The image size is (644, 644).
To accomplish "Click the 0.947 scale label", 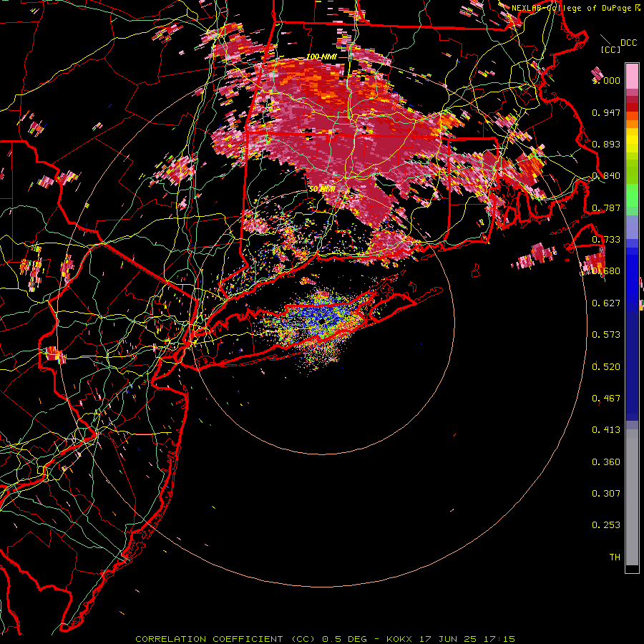I will 606,112.
